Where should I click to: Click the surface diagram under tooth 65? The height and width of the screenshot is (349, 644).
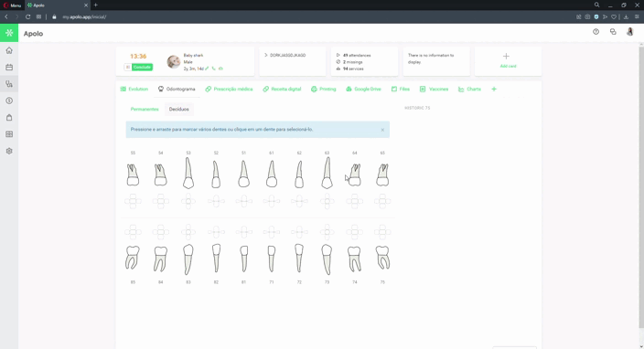coord(382,201)
